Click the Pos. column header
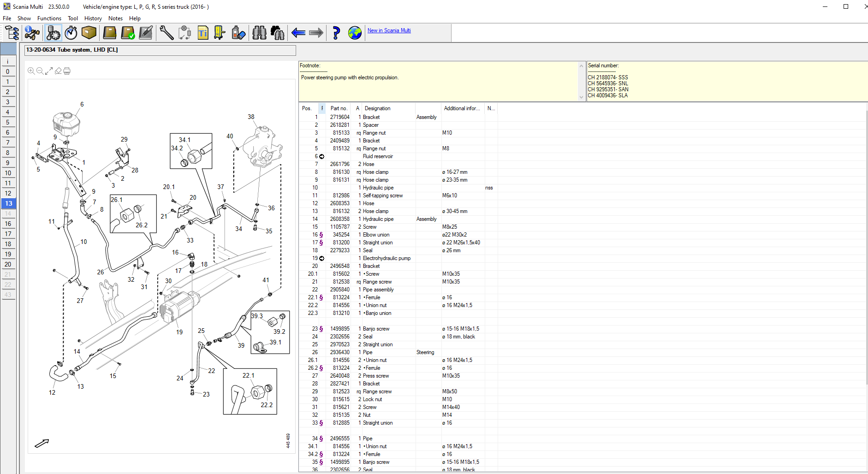Image resolution: width=868 pixels, height=474 pixels. (308, 108)
